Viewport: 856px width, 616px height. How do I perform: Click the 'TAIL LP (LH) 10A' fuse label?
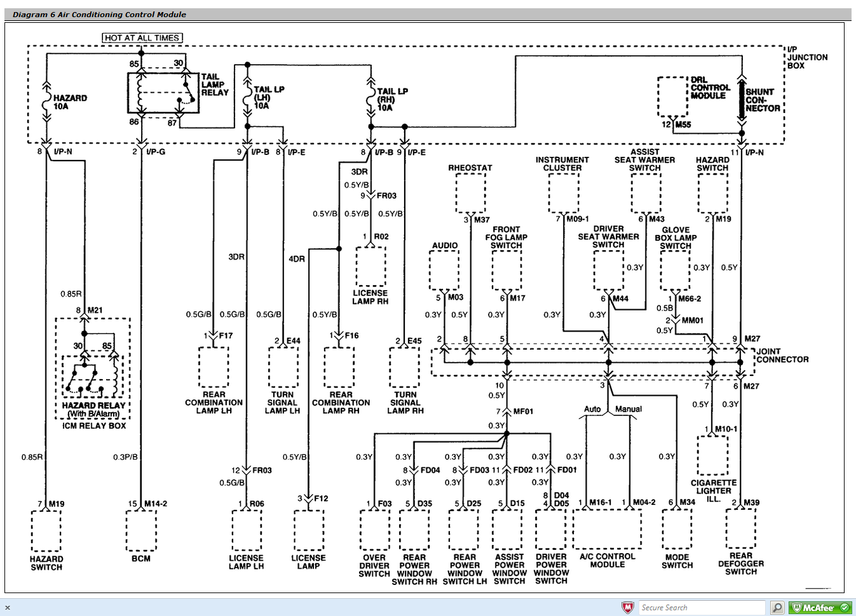pyautogui.click(x=269, y=98)
